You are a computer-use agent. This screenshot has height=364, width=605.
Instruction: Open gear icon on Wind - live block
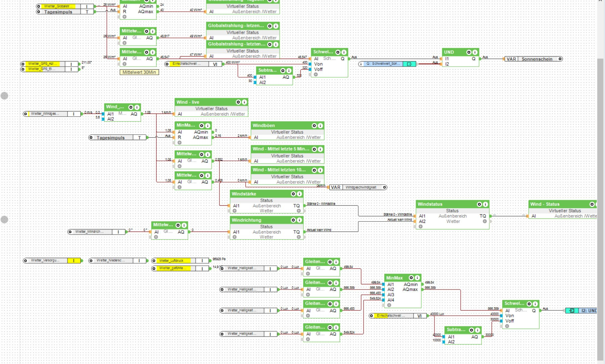(x=238, y=102)
